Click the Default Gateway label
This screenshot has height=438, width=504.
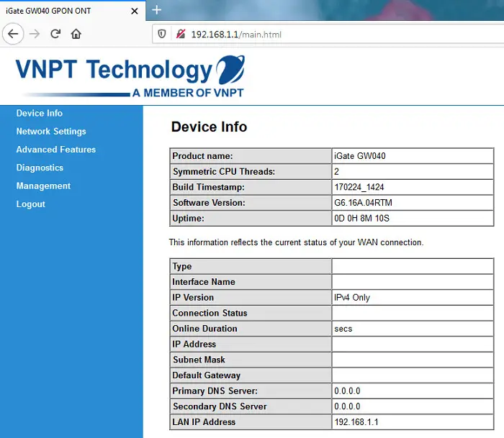coord(207,375)
